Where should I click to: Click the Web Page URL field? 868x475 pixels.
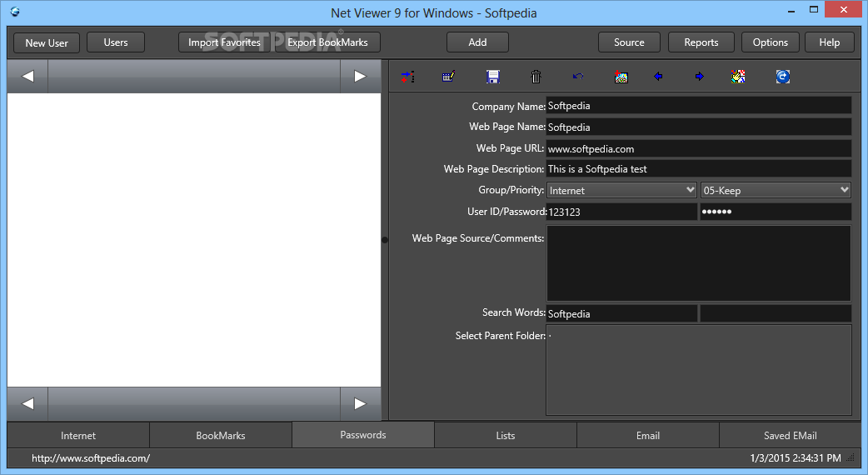pyautogui.click(x=699, y=148)
